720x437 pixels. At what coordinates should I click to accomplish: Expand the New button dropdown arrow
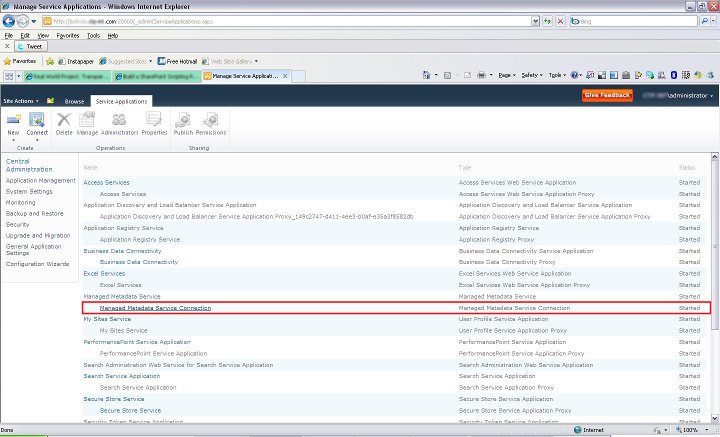point(13,140)
